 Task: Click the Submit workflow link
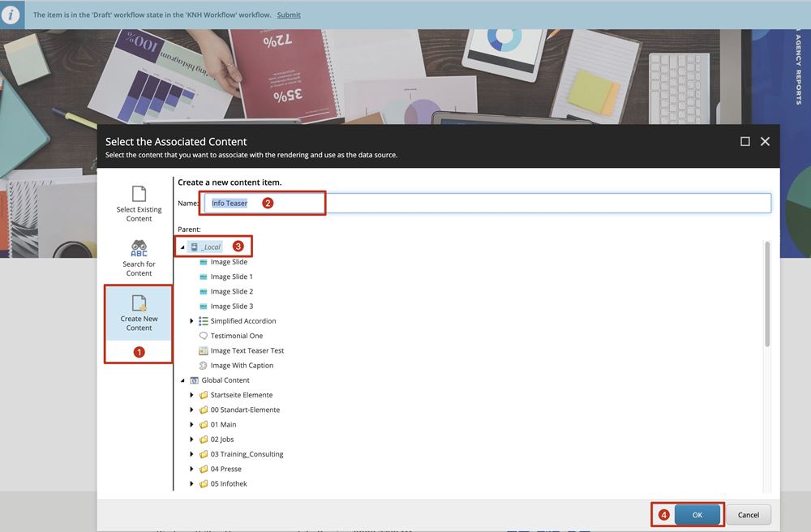[x=288, y=15]
